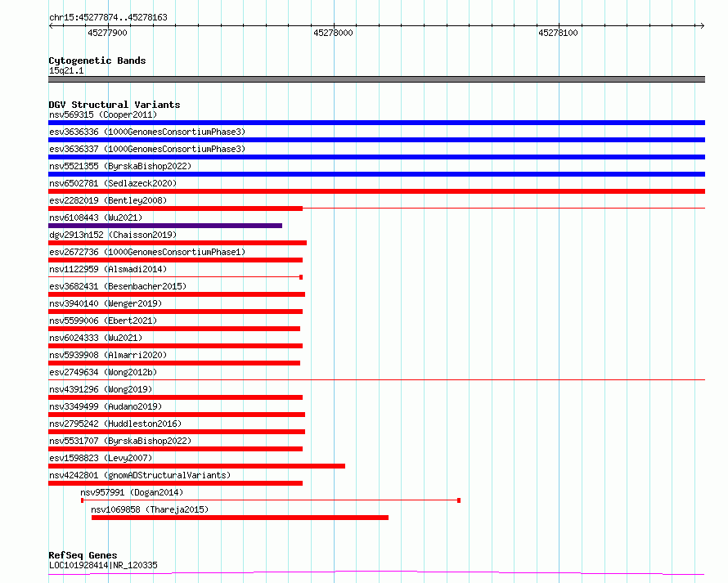Click the nsv6108443 (Wu2021) label
This screenshot has width=728, height=583.
click(x=96, y=218)
